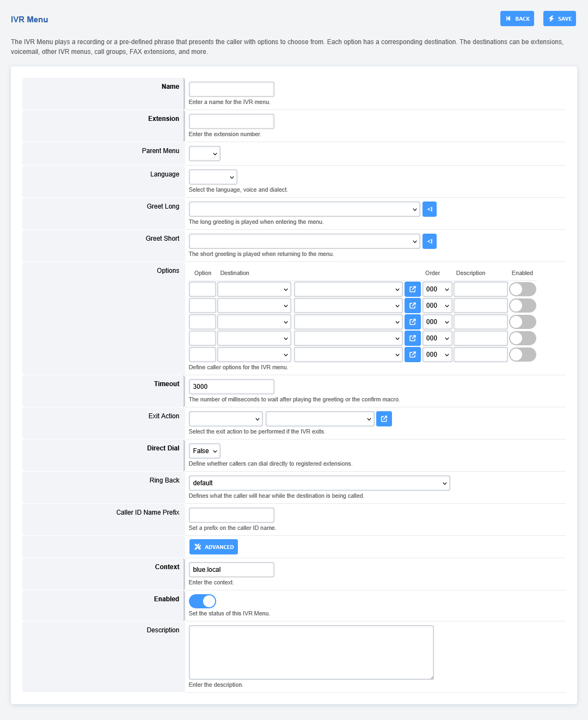Click the fifth option row's external link icon
Screen dimensions: 588x720
412,355
